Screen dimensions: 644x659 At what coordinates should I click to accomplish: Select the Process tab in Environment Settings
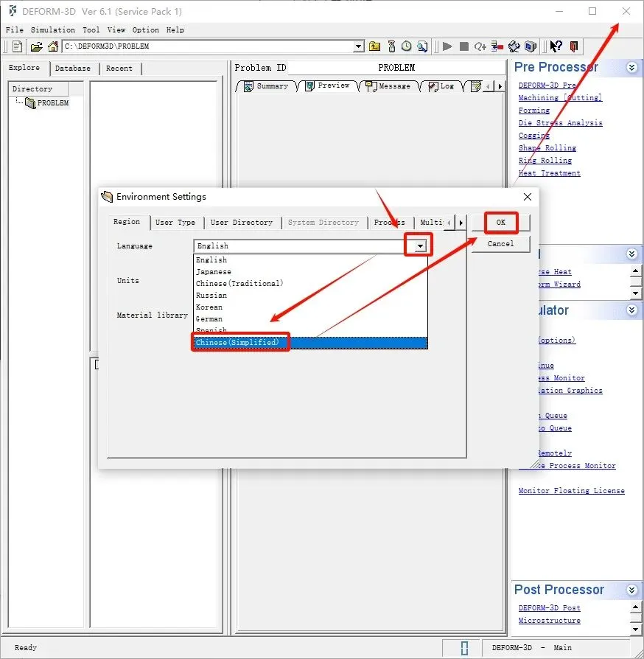(x=390, y=223)
